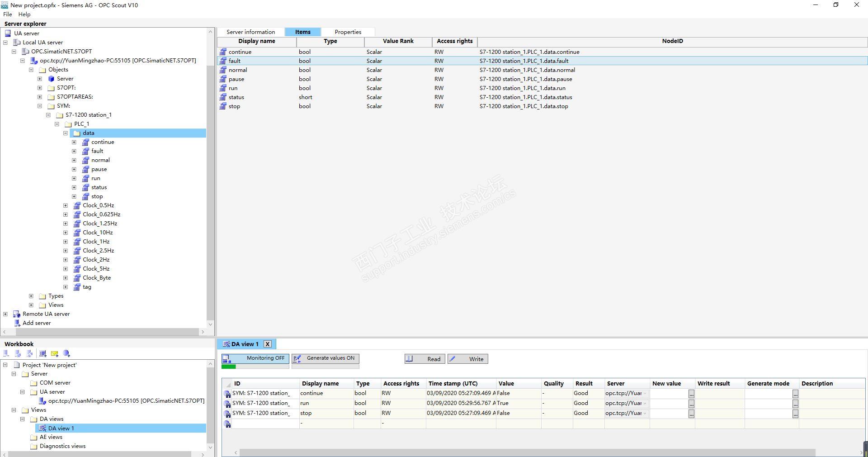Viewport: 868px width, 457px height.
Task: Select the 'tag' node in Server explorer
Action: [87, 287]
